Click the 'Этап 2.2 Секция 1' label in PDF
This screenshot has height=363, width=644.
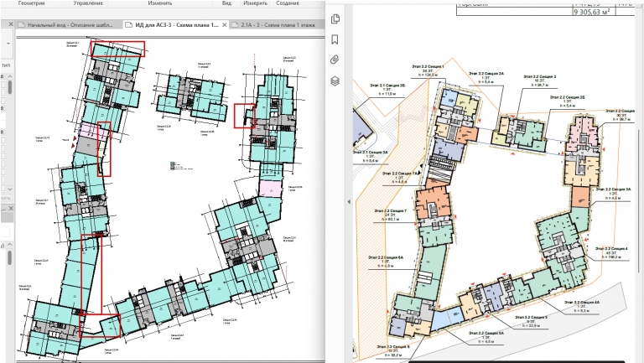428,66
